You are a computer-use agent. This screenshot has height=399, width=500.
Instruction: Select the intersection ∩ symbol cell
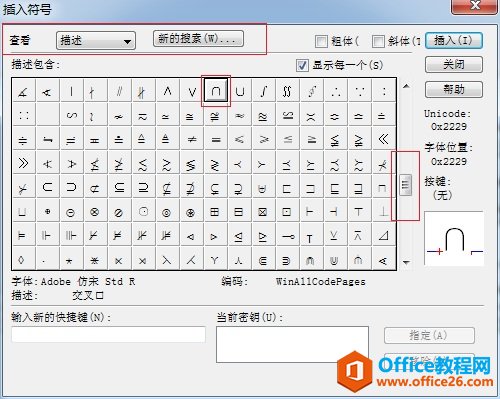(x=216, y=90)
